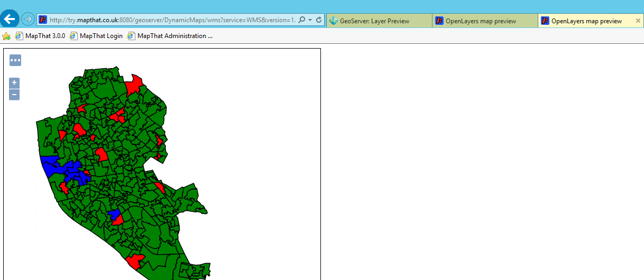Click the GeoServer tab favicon
Image resolution: width=644 pixels, height=280 pixels.
(x=334, y=21)
